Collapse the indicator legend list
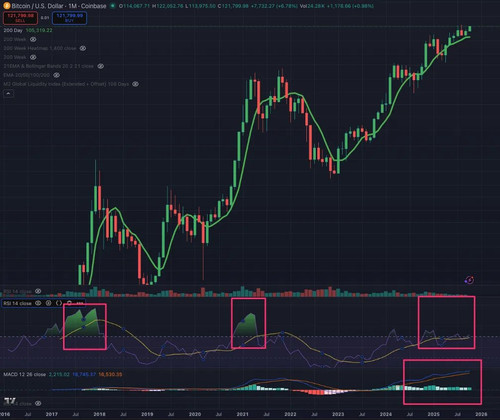 8,94
